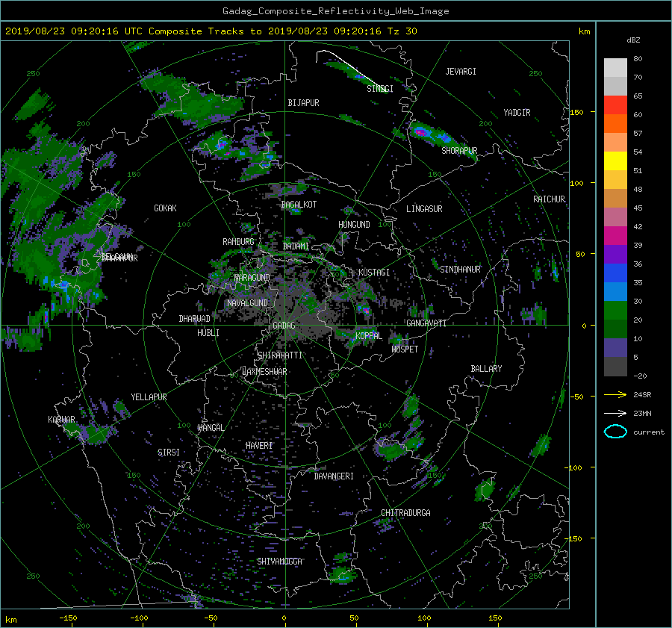Screen dimensions: 672x628
Task: Click the BALLARY city label
Action: (x=486, y=369)
